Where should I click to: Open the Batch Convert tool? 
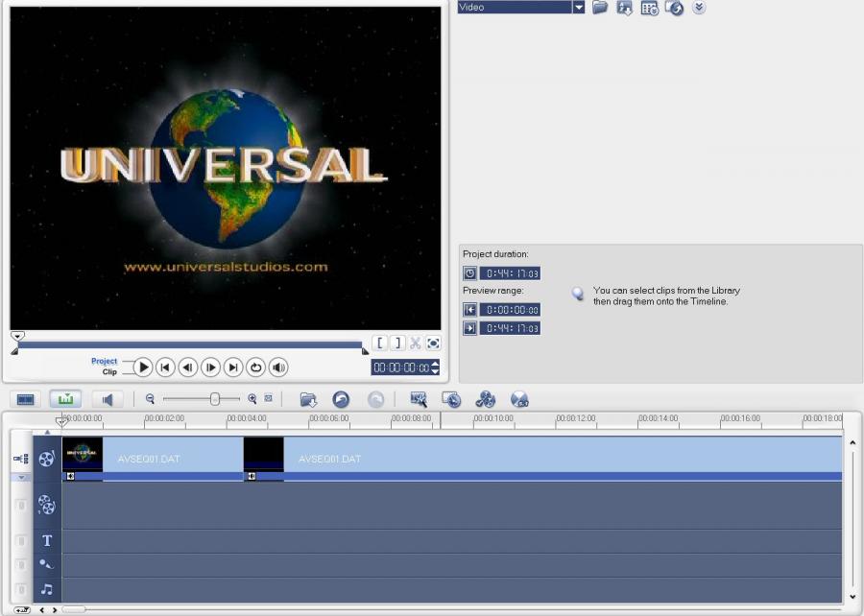pos(451,399)
